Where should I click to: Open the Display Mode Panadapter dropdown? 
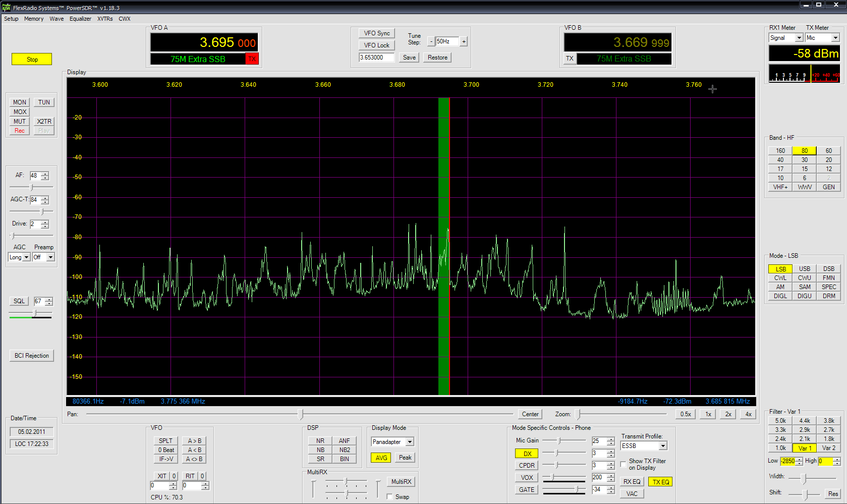[410, 442]
